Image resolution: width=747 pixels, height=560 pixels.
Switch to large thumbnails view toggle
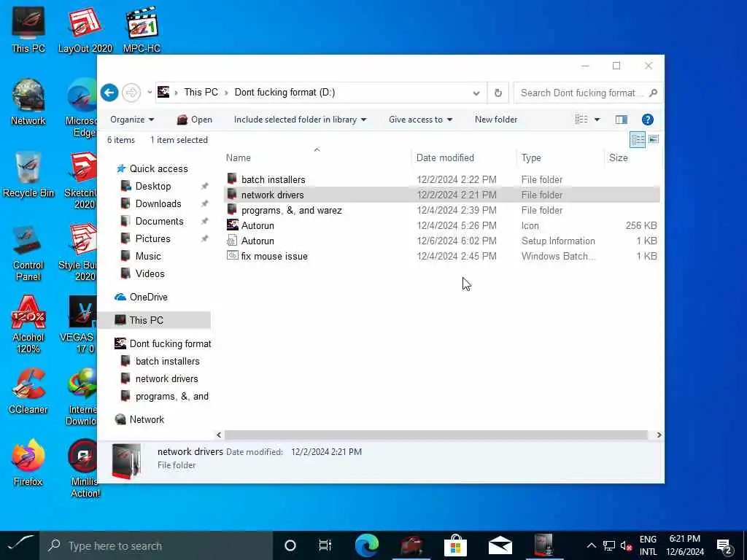click(x=653, y=139)
